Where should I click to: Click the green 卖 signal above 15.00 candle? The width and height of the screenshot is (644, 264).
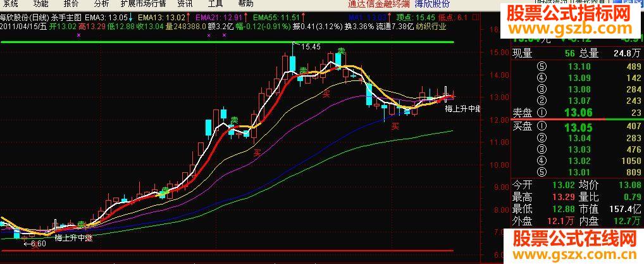pyautogui.click(x=341, y=51)
